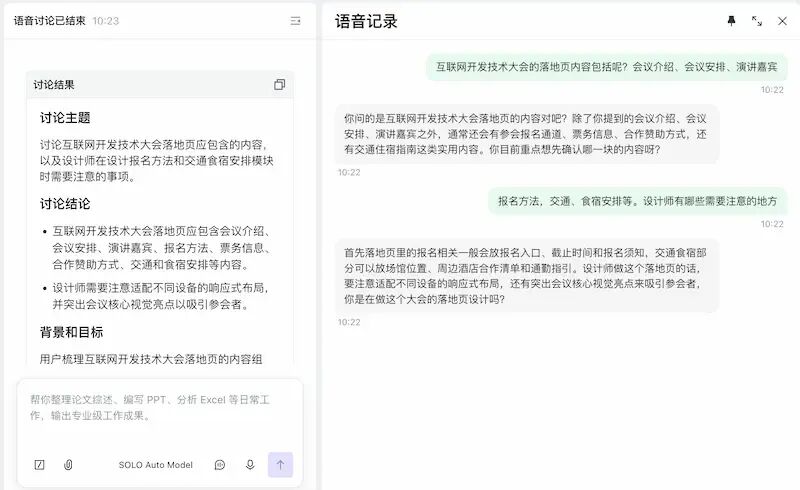Click the reply starting 你问的是互联网开发技术大会

pyautogui.click(x=527, y=134)
